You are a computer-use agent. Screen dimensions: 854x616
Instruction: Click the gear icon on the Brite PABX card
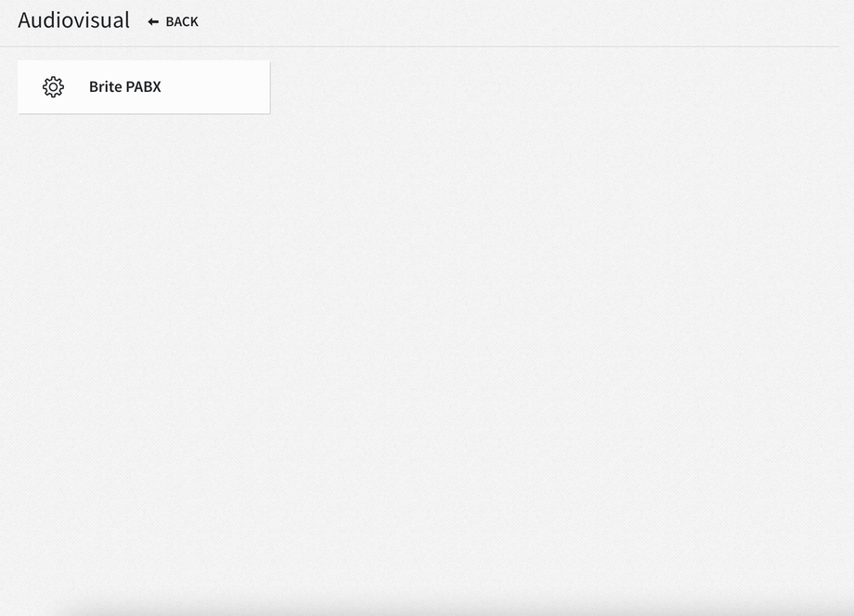(54, 87)
